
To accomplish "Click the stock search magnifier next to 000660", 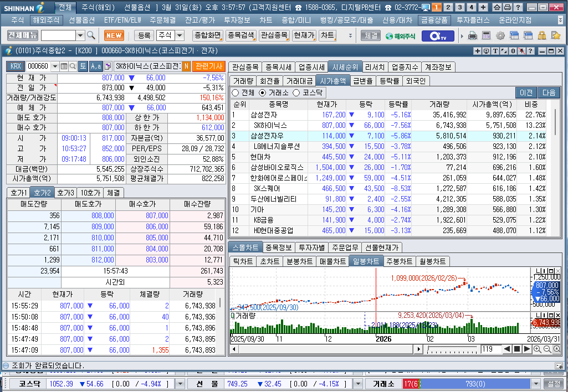I will click(x=73, y=66).
